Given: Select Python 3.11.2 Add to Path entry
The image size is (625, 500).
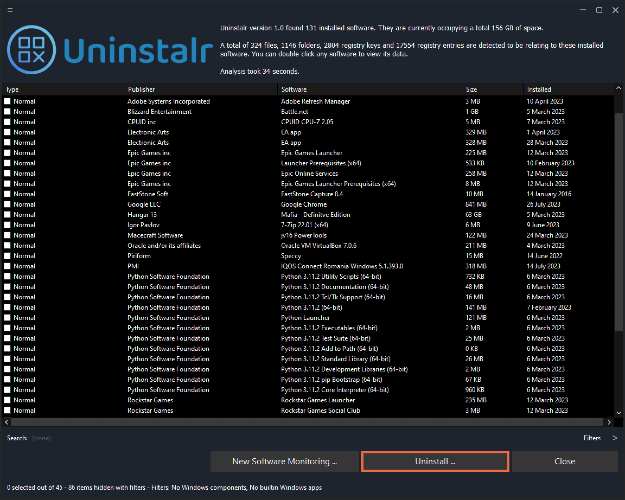Looking at the screenshot, I should [x=330, y=348].
